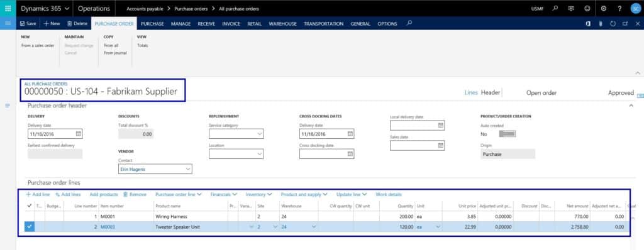Viewport: 644px width, 250px height.
Task: Click the help question mark icon
Action: tap(619, 8)
